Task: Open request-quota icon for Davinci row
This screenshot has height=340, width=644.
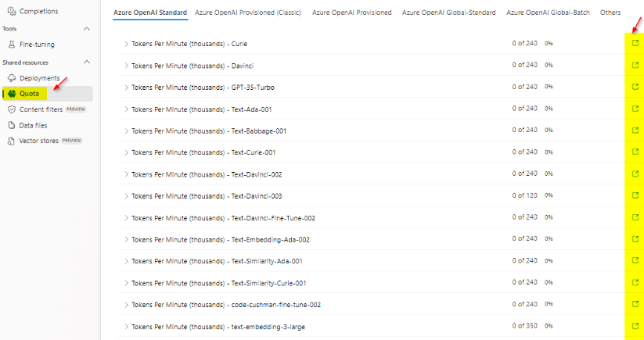Action: 635,65
